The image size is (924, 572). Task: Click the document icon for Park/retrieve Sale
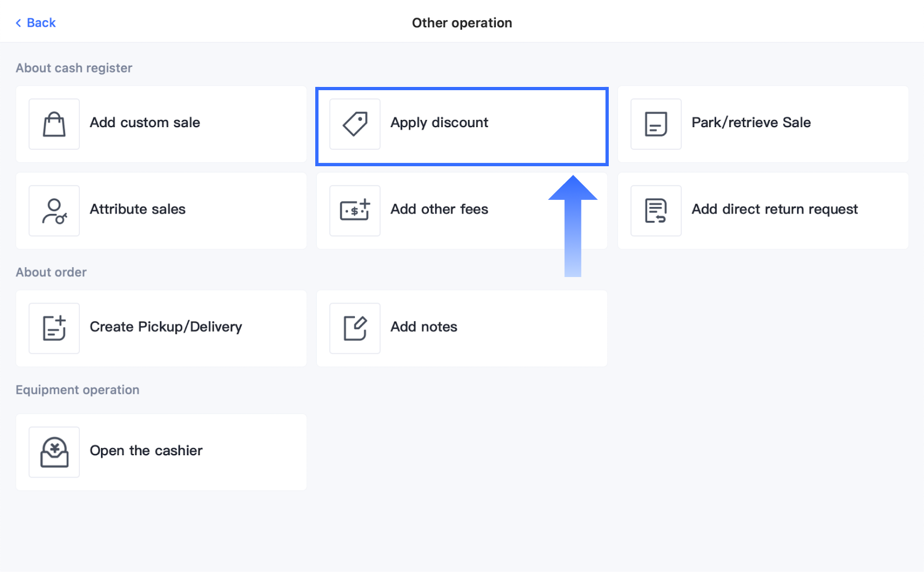tap(655, 124)
